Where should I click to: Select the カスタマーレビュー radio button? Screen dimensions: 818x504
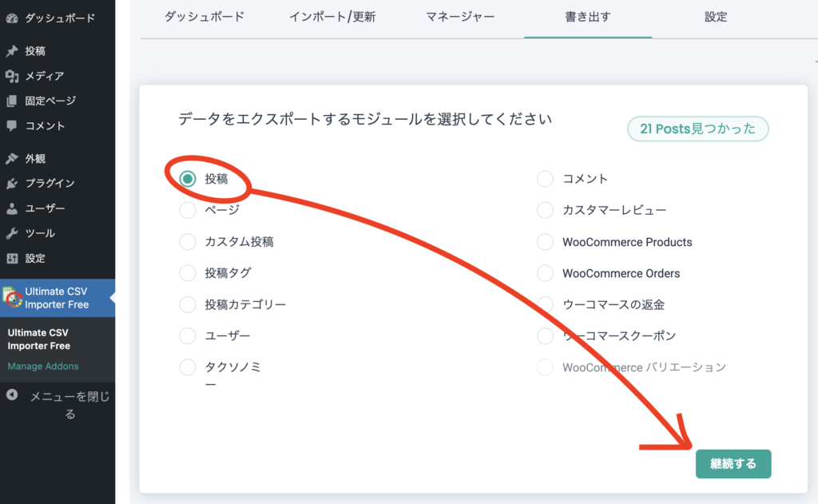[545, 210]
